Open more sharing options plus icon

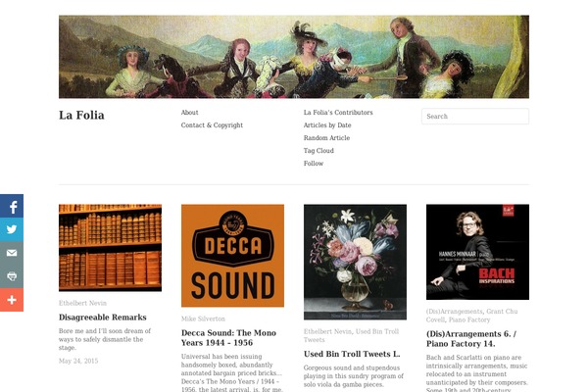(11, 299)
